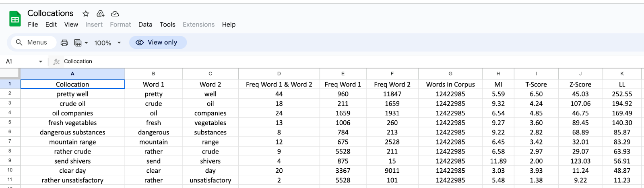This screenshot has width=644, height=188.
Task: Click the Collocations document title
Action: [x=50, y=13]
